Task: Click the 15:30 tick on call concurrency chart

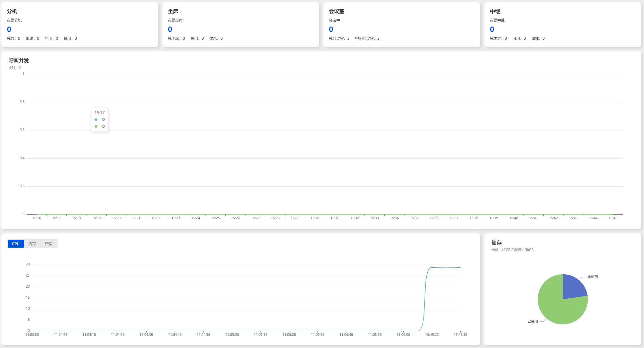Action: click(x=315, y=218)
